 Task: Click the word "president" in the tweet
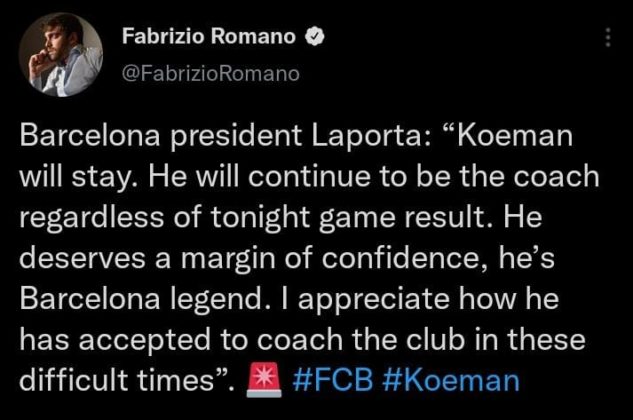(235, 136)
